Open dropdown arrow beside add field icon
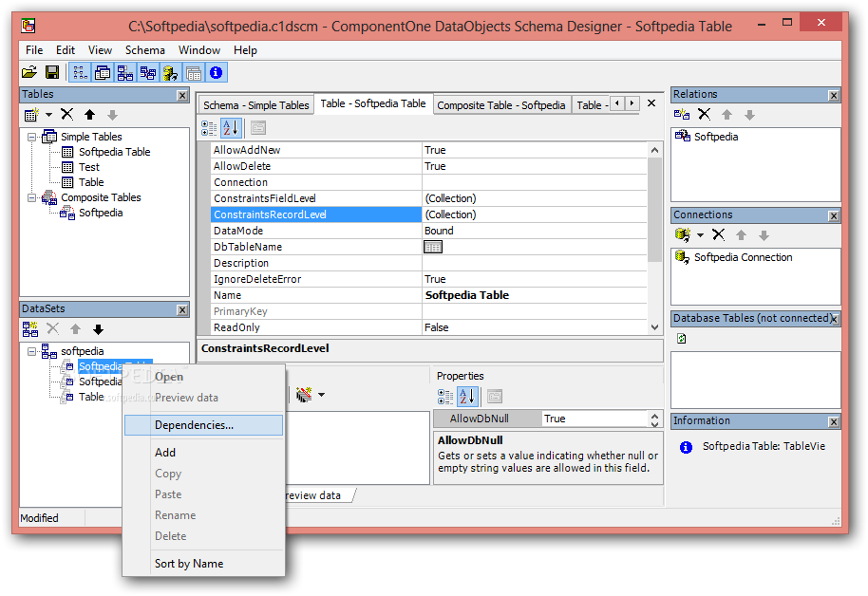The image size is (868, 596). pos(321,395)
